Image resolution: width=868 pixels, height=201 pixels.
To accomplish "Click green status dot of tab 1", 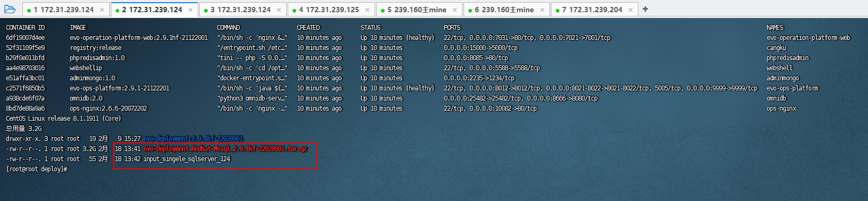I will [x=29, y=10].
